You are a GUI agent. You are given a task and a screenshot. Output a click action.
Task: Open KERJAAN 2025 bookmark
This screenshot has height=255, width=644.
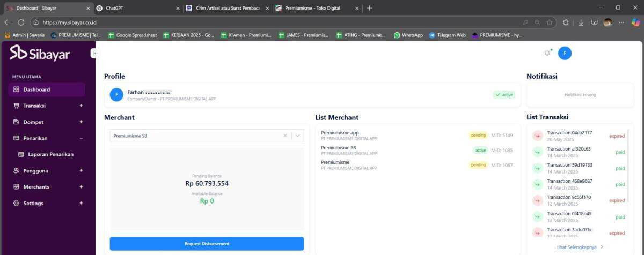click(x=188, y=35)
